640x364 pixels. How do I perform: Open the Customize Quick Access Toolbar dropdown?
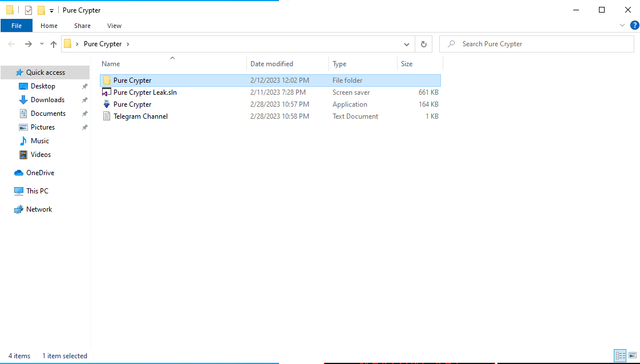coord(51,11)
